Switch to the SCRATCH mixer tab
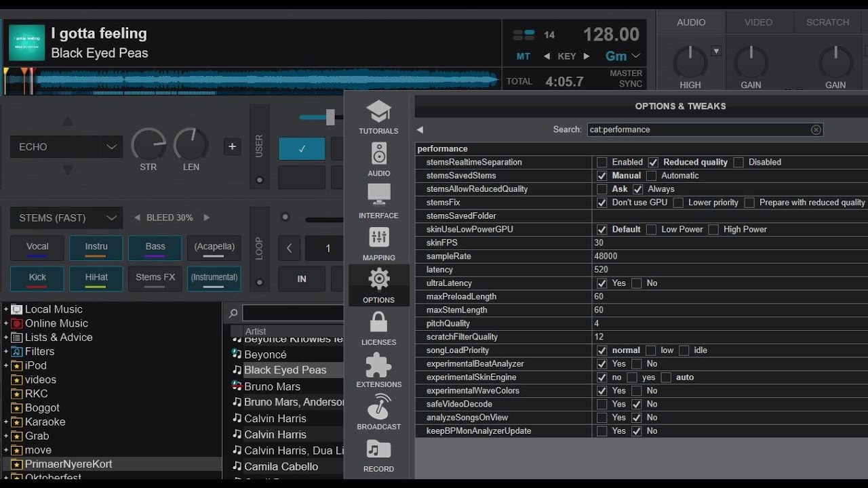Screen dimensions: 868x488 click(827, 22)
